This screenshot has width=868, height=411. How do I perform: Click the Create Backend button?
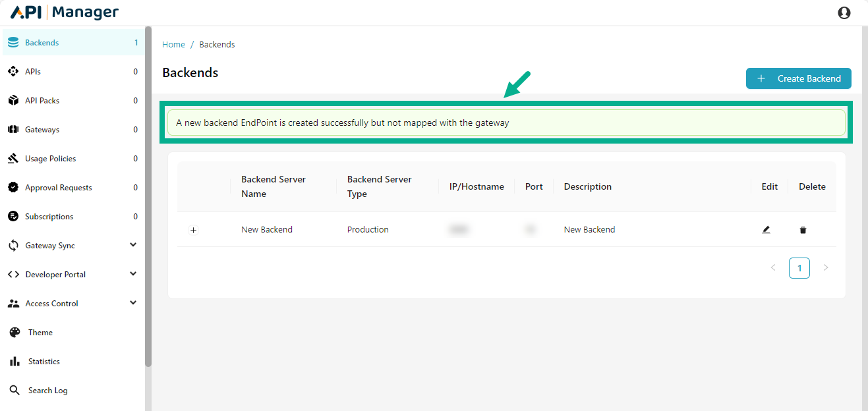click(x=798, y=78)
